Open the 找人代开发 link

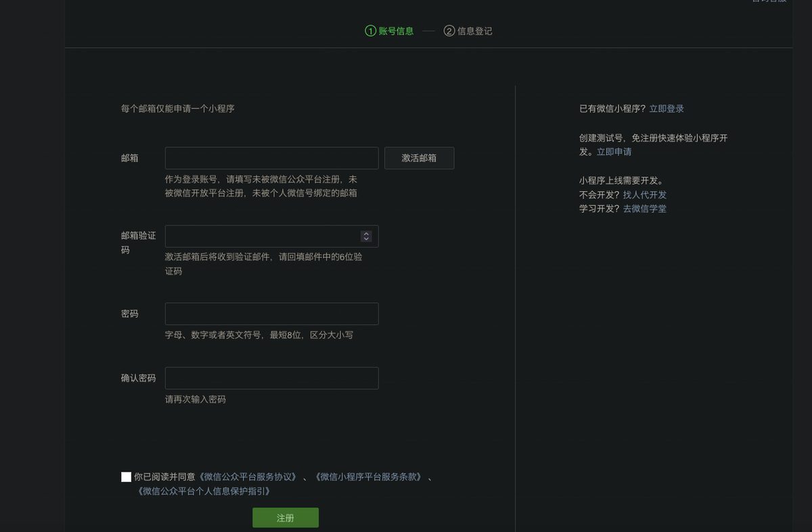[x=645, y=194]
